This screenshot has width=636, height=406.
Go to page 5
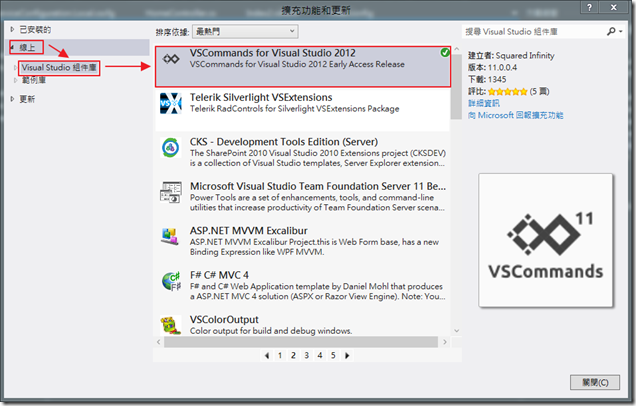click(x=333, y=356)
